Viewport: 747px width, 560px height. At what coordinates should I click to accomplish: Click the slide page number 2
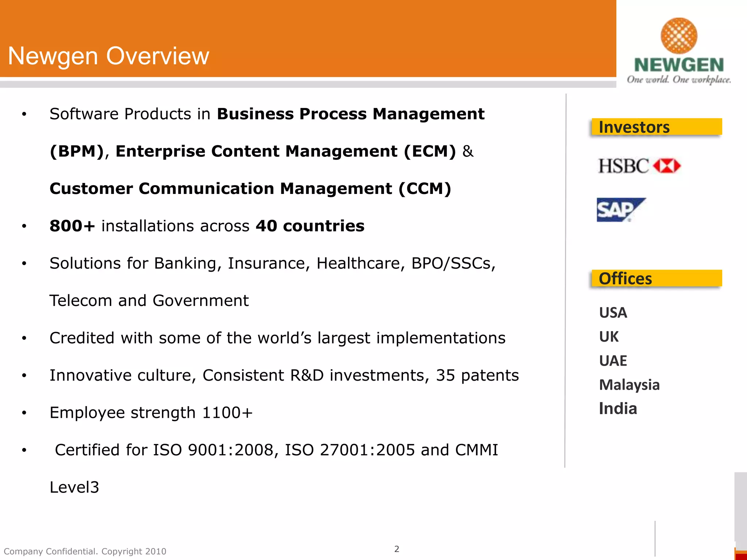coord(397,549)
